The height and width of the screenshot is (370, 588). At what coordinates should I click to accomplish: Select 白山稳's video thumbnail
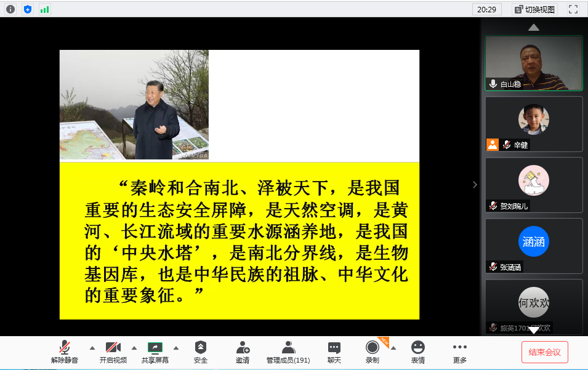[x=533, y=63]
